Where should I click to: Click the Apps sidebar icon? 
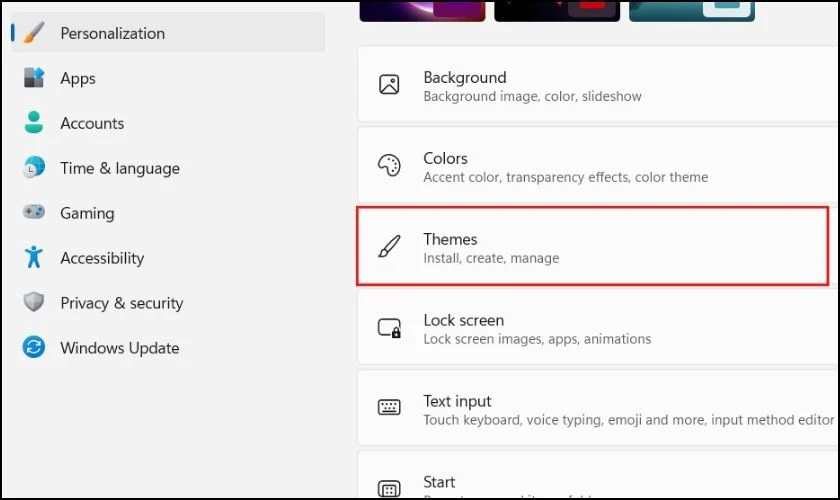point(34,78)
